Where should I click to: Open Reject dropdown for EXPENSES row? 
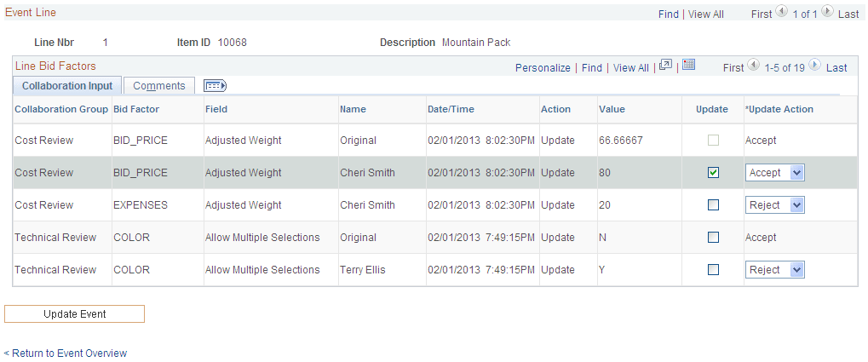point(774,204)
